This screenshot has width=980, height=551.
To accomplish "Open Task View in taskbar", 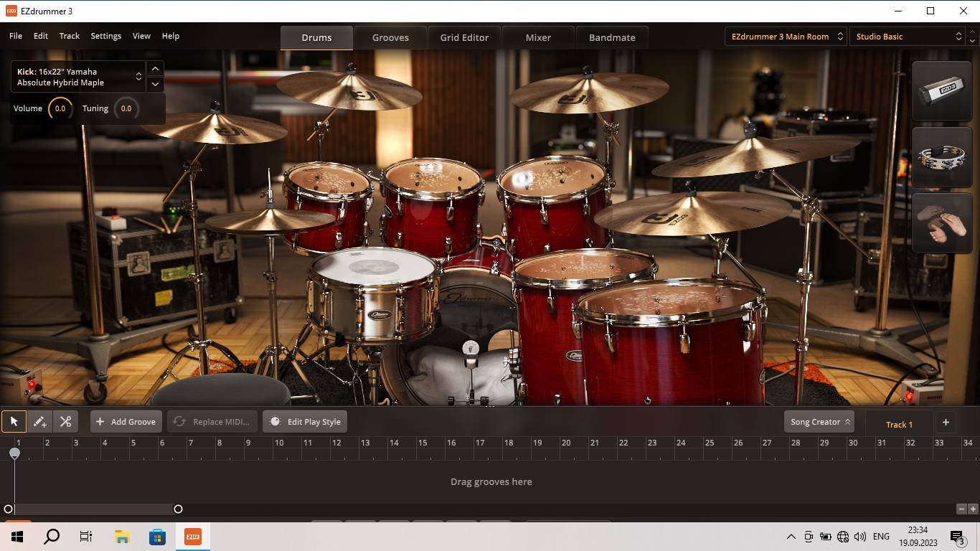I will pyautogui.click(x=86, y=537).
